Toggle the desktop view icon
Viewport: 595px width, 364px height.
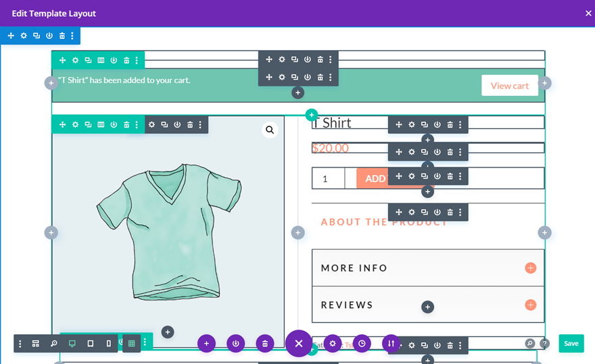pos(72,344)
